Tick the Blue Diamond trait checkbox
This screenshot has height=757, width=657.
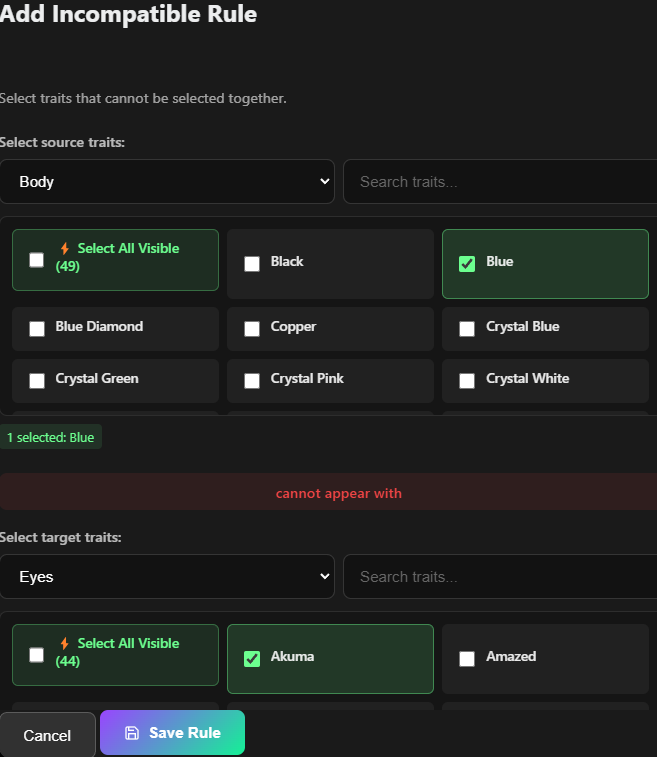click(37, 328)
